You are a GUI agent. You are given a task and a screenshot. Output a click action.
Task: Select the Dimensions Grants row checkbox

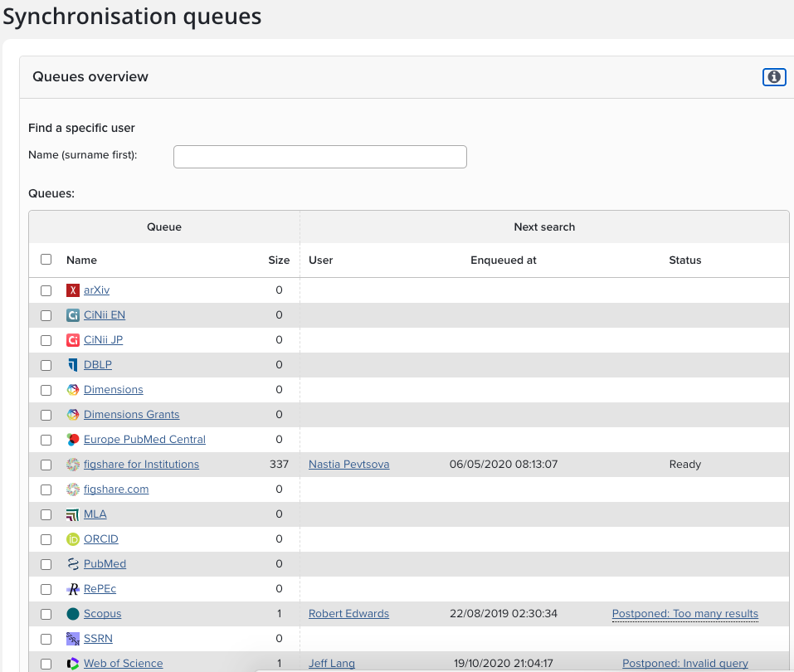pos(46,415)
